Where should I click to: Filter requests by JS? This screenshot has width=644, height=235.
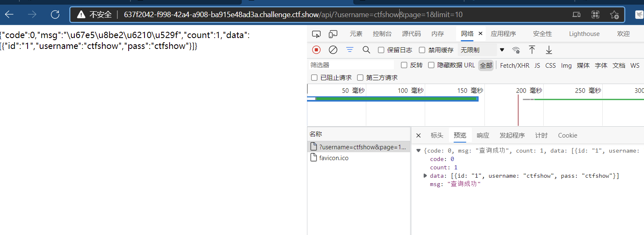pos(537,65)
